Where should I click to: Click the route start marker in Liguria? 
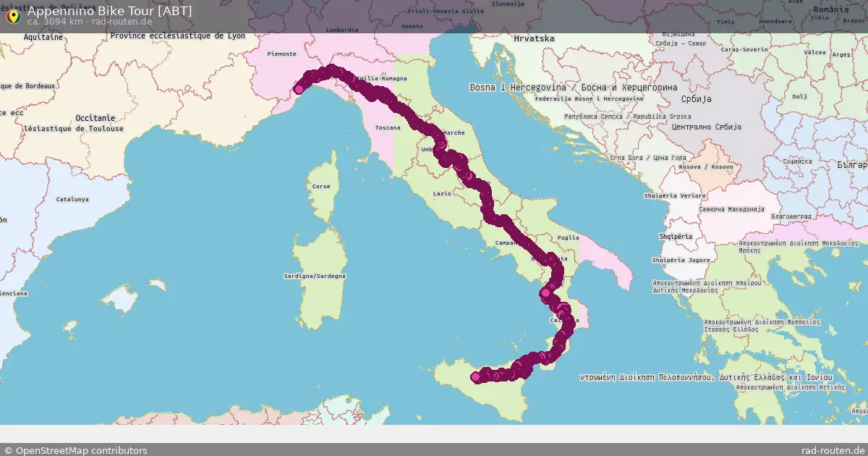tap(298, 90)
